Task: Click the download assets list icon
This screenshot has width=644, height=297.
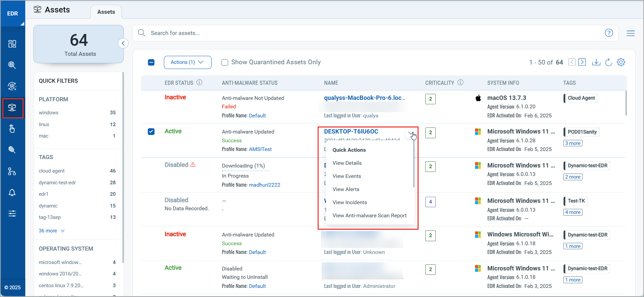Action: (596, 62)
